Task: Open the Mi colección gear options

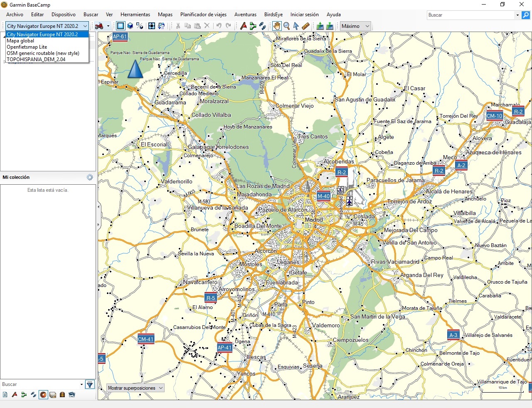Action: pos(90,177)
